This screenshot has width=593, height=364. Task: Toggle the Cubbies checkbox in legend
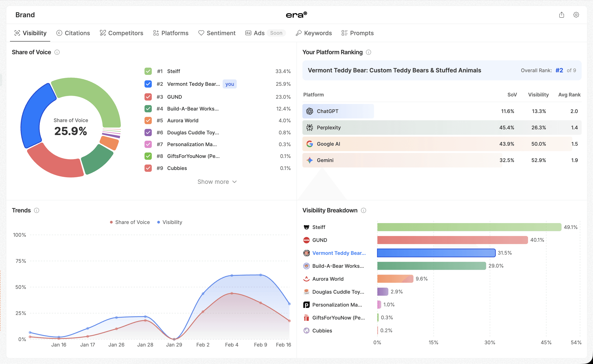148,168
